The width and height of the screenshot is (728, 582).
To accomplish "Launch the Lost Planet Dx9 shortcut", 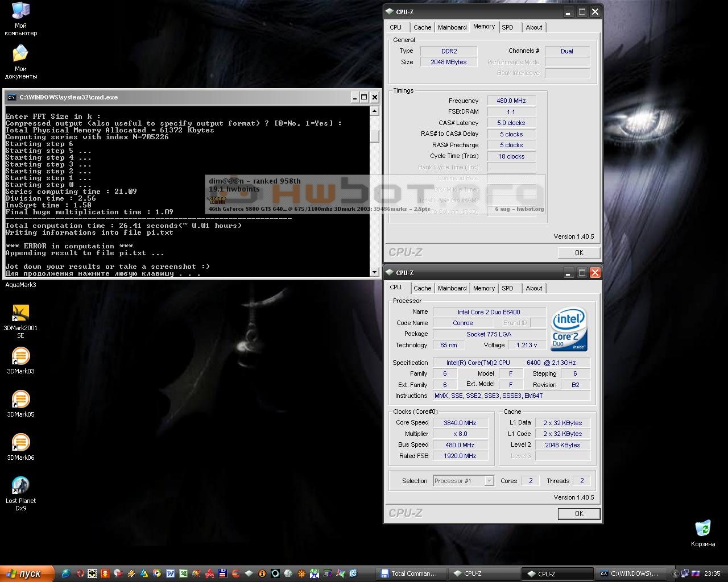I will [x=20, y=493].
